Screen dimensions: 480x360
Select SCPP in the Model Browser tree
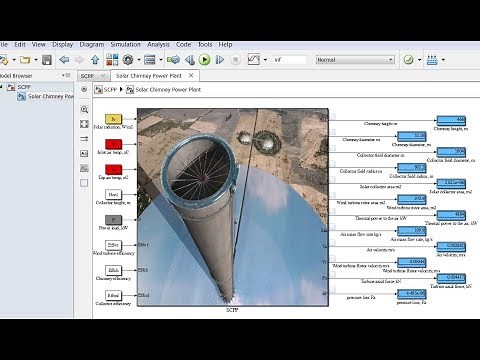pyautogui.click(x=24, y=87)
